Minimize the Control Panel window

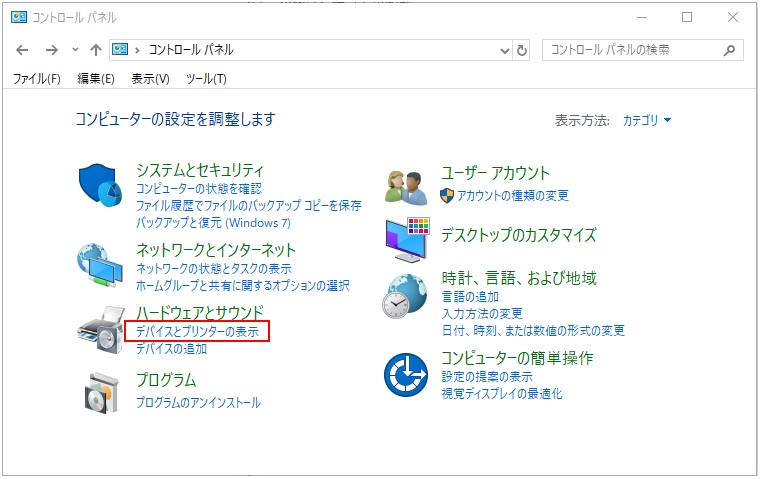point(642,17)
